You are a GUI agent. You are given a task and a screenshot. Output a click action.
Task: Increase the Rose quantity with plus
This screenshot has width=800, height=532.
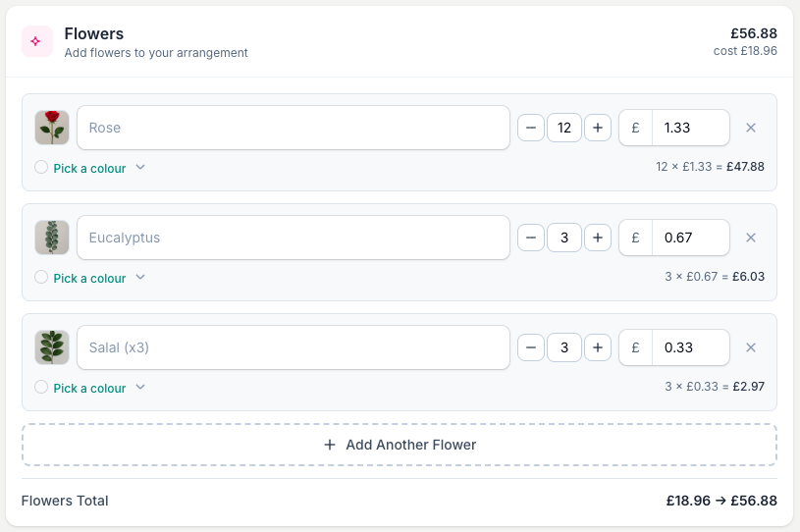pos(598,128)
